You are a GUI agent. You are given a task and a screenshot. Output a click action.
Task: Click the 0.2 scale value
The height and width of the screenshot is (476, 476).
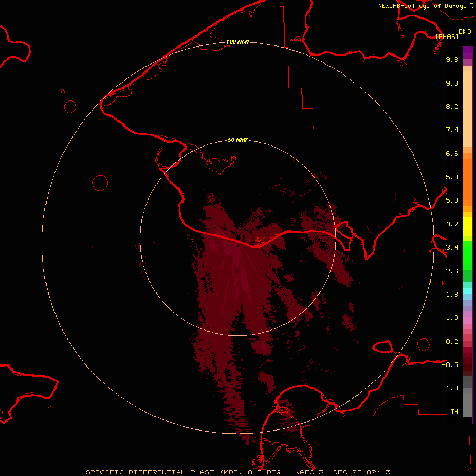[x=452, y=342]
